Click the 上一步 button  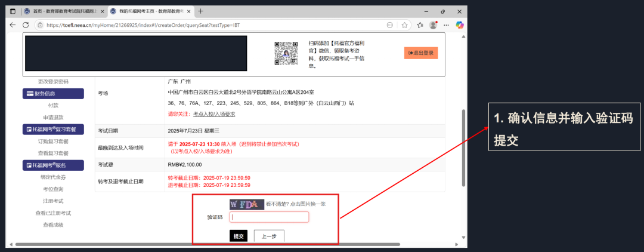coord(269,236)
